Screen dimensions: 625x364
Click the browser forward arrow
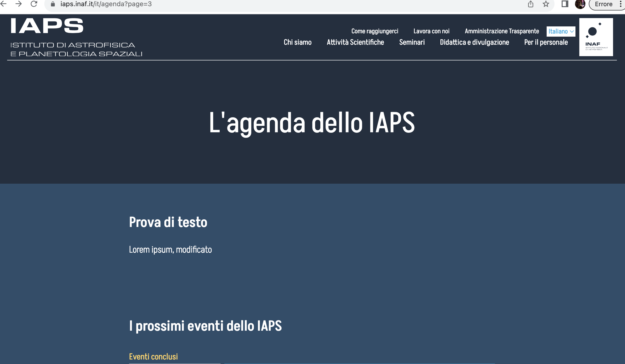[x=19, y=4]
